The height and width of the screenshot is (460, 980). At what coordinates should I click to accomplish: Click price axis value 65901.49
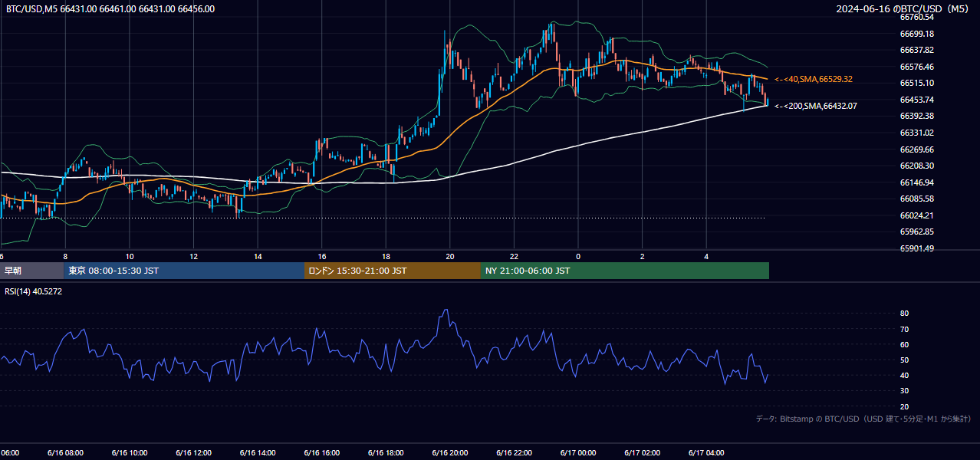pyautogui.click(x=916, y=248)
